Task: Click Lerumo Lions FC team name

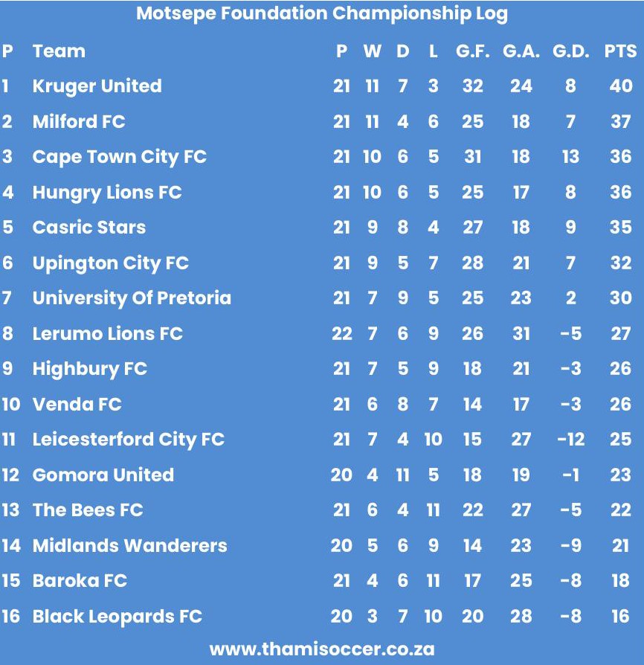Action: pos(107,334)
